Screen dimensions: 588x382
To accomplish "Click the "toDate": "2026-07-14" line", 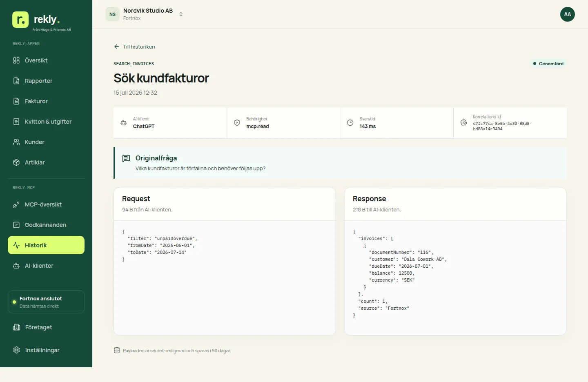I will pos(157,252).
